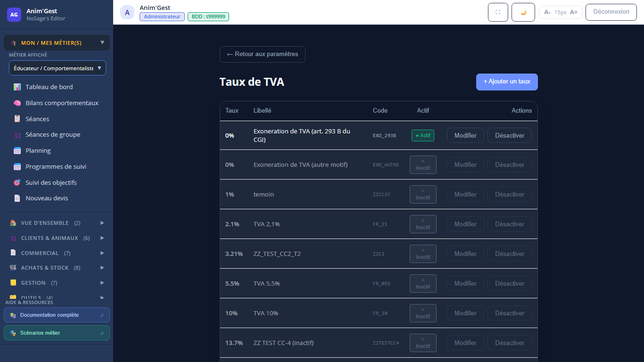Click the brain icon for Bilans comportementaux
644x362 pixels.
tap(17, 103)
